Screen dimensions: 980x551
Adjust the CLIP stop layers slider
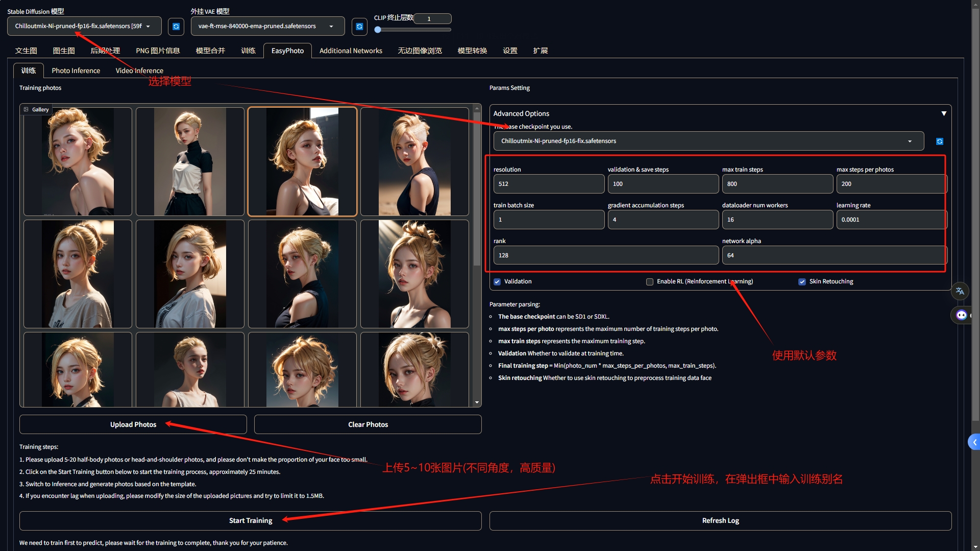click(378, 30)
